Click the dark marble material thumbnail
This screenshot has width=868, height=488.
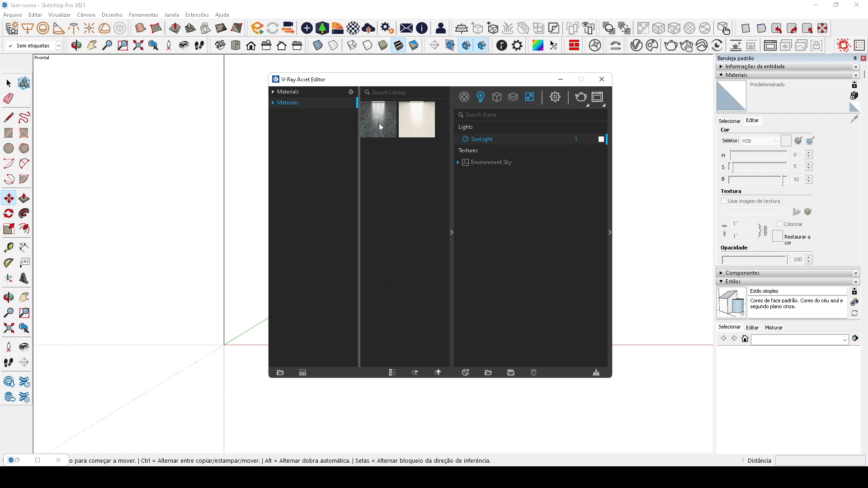click(x=378, y=119)
